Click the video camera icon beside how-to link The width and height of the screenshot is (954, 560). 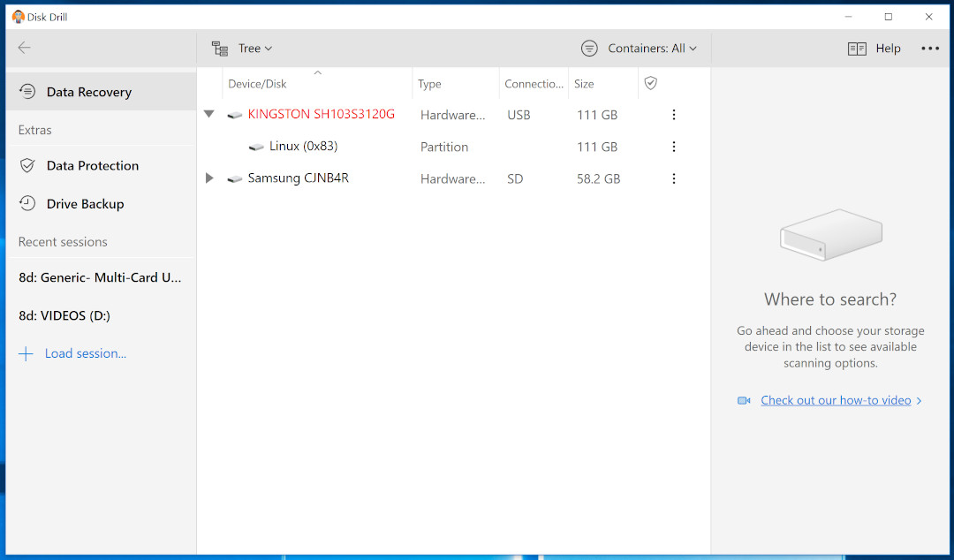pos(744,400)
